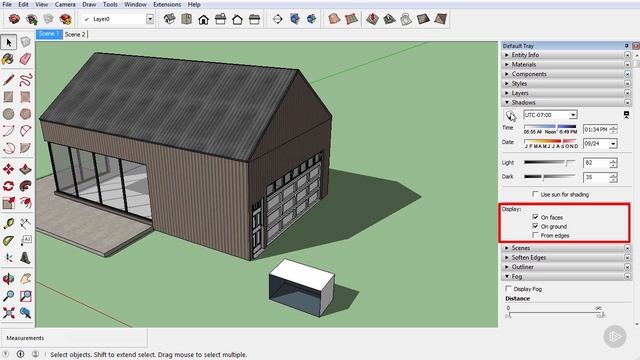
Task: Select the Orbit camera tool
Action: coord(8,279)
